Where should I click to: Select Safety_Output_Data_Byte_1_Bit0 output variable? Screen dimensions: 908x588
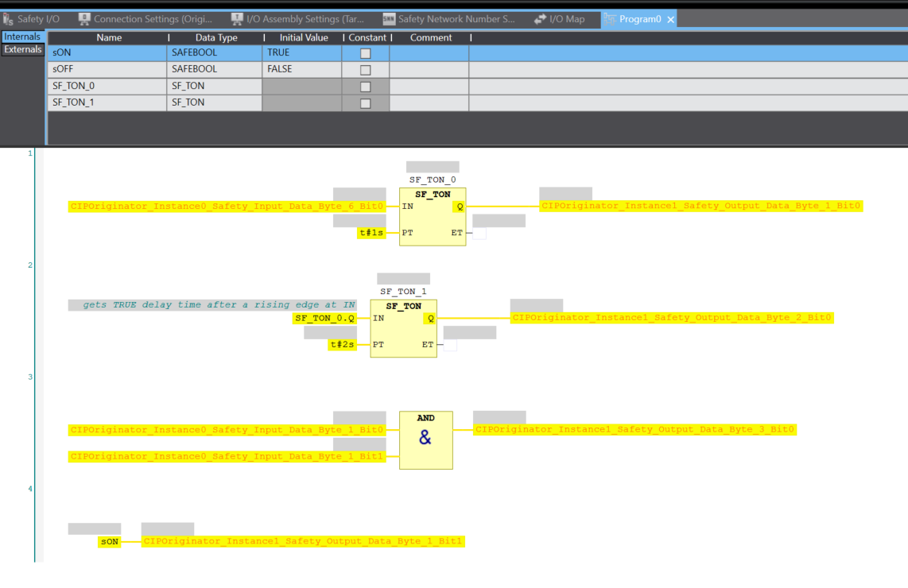point(700,206)
